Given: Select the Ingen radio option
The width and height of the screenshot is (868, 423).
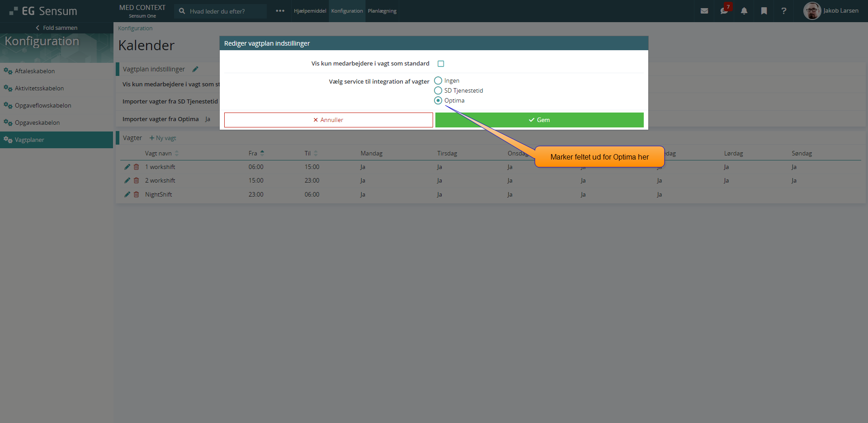Looking at the screenshot, I should (438, 80).
